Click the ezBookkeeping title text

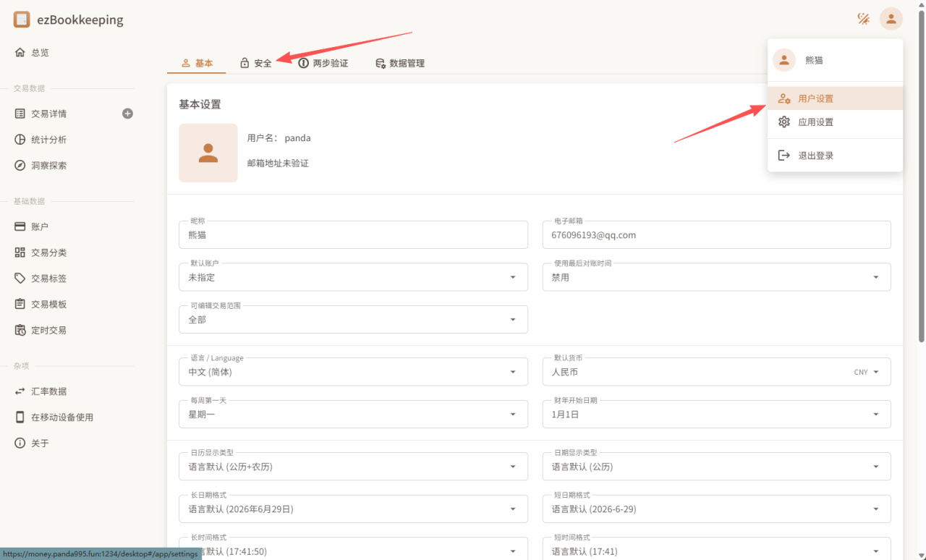[80, 20]
